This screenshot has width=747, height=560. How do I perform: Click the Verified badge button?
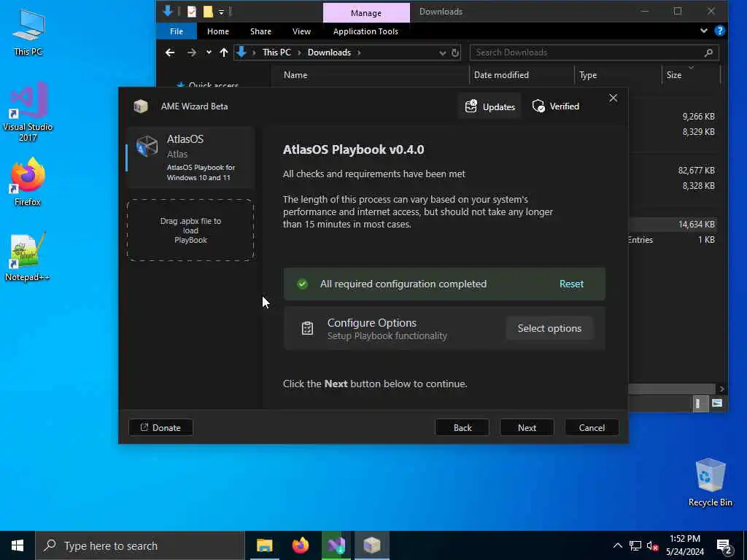[x=555, y=106]
